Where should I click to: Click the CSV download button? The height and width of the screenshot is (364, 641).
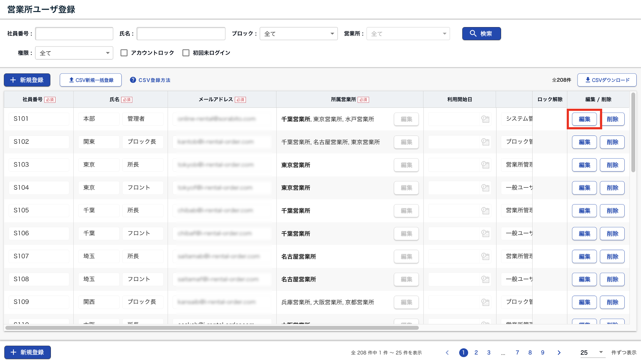[607, 80]
